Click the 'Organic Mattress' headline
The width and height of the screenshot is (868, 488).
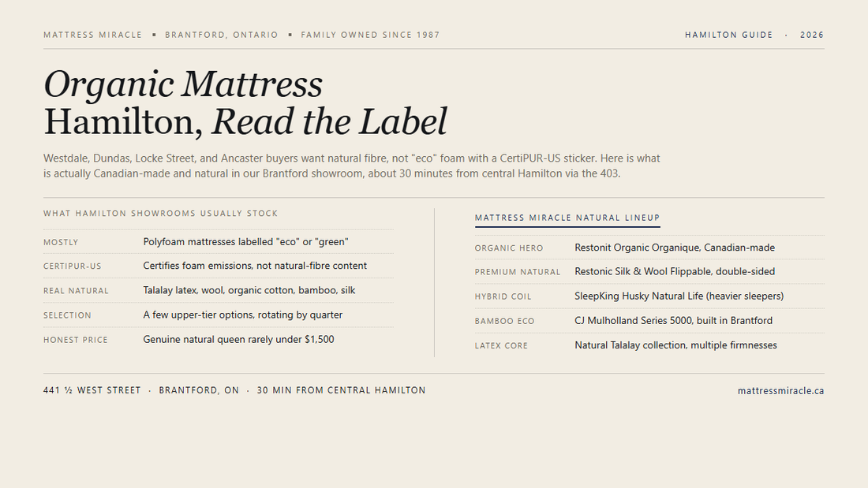183,84
